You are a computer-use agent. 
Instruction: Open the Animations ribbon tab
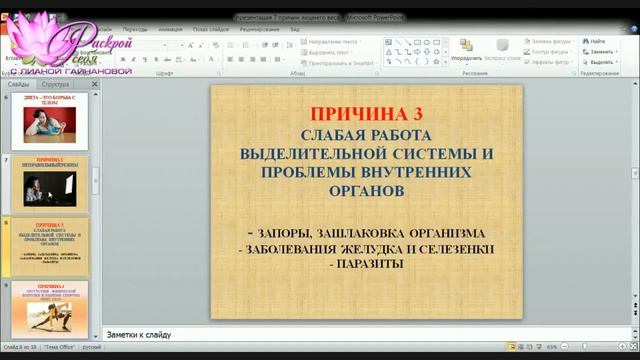pos(170,29)
